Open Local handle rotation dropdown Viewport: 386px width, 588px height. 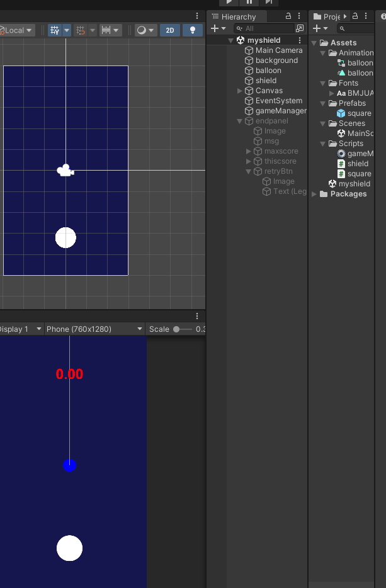pyautogui.click(x=17, y=30)
